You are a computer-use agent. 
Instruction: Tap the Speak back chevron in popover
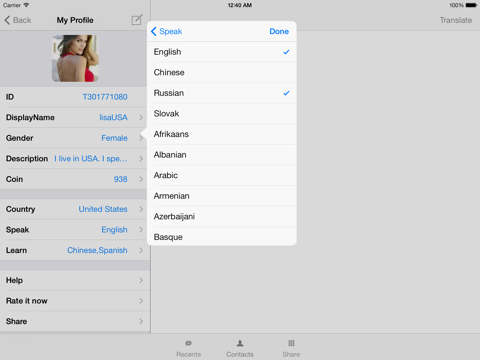pyautogui.click(x=153, y=31)
